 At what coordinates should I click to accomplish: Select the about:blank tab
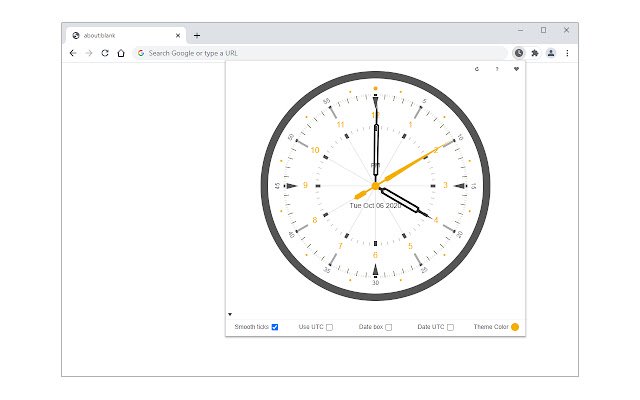click(126, 36)
